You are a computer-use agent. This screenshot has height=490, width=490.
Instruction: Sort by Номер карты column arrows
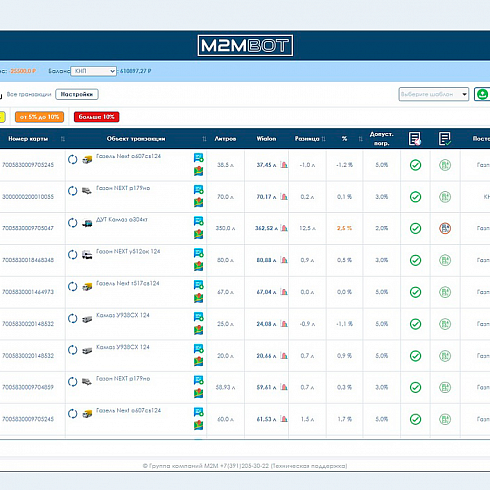click(x=63, y=139)
